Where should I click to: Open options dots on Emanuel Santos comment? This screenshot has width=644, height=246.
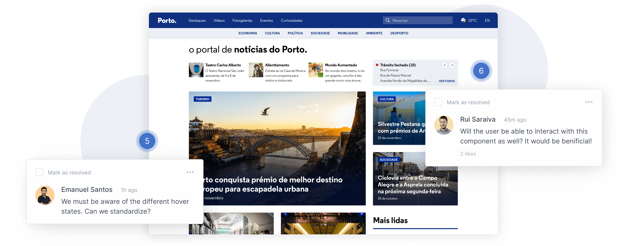190,172
